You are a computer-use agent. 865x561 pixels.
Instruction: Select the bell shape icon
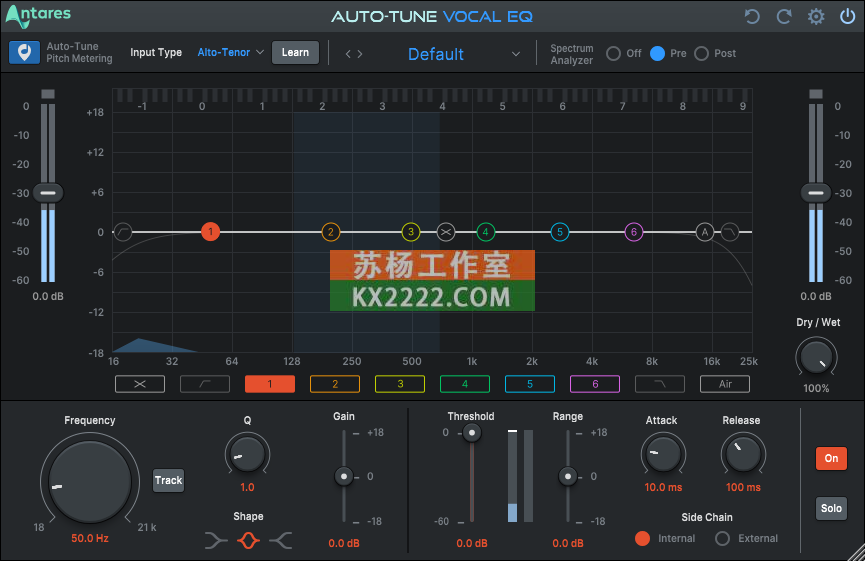[248, 541]
